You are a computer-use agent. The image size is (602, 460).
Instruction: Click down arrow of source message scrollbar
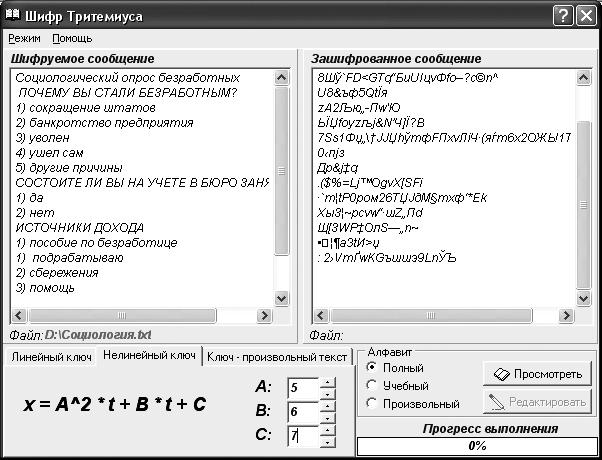coord(281,298)
